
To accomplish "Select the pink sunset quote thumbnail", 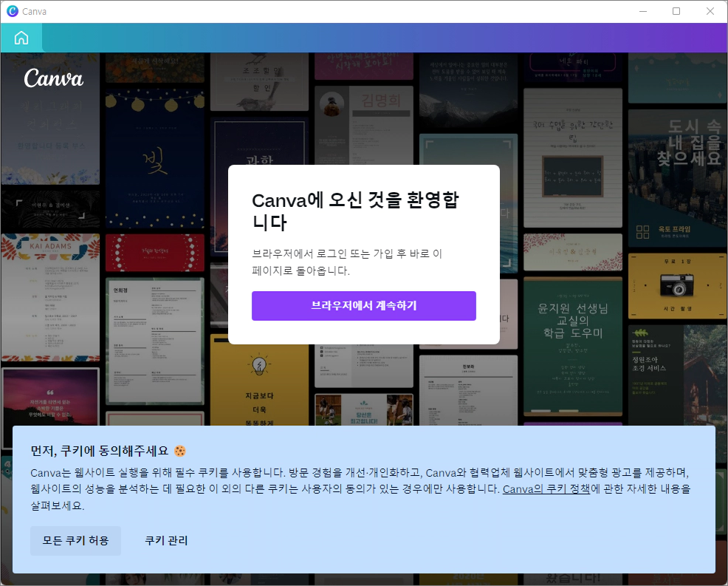I will point(51,396).
